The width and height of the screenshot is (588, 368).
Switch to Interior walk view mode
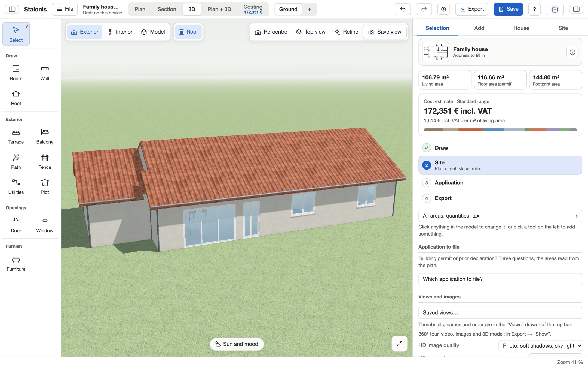pos(120,32)
